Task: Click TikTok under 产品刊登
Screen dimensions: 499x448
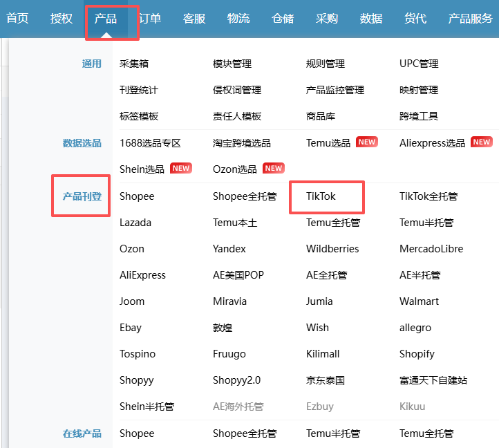Action: (321, 196)
